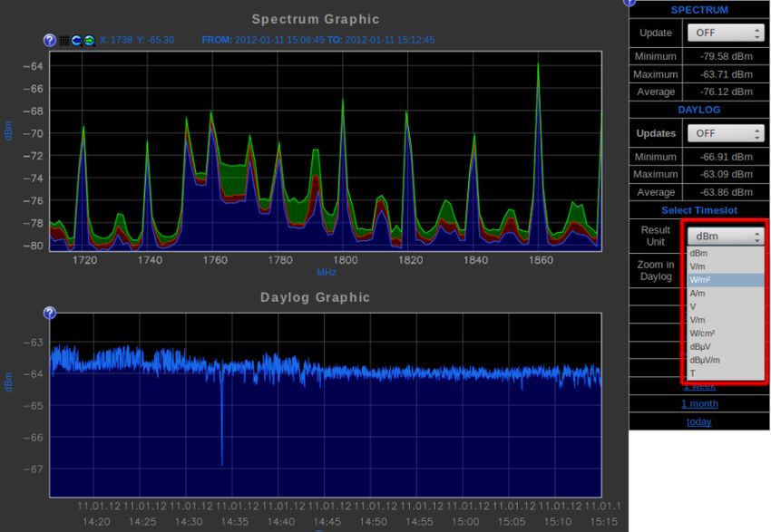Viewport: 771px width, 532px height.
Task: Pick A/m from the unit list
Action: [x=726, y=294]
